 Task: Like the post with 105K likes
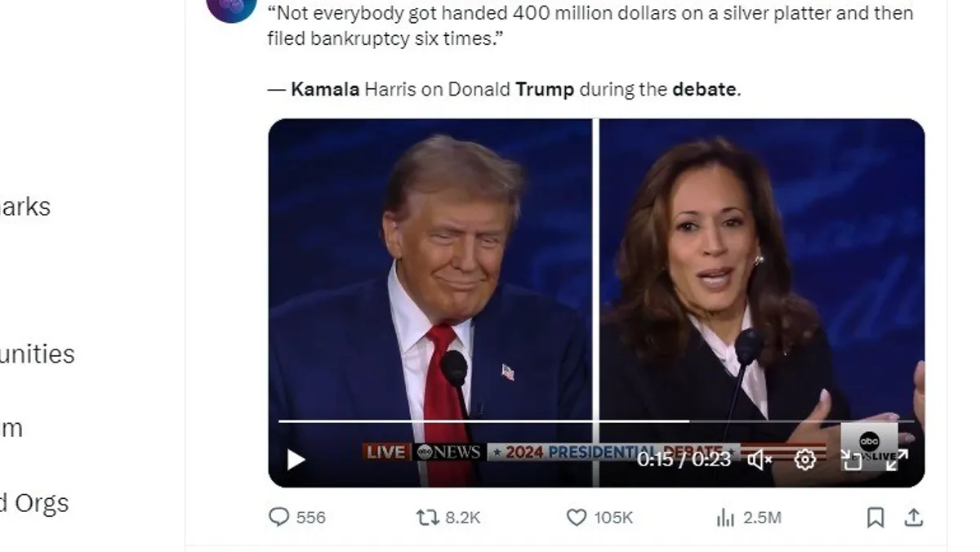[x=600, y=517]
